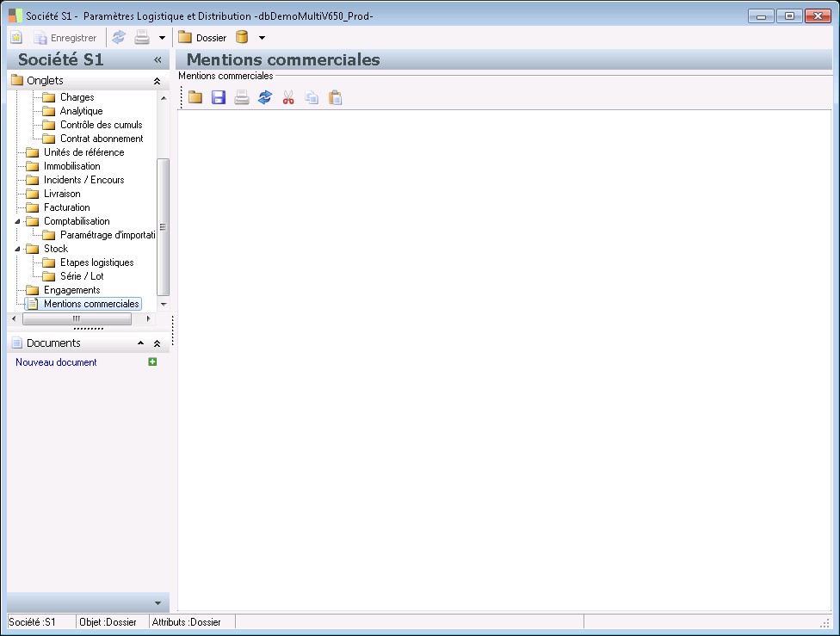Click the green plus icon beside Nouveau document

click(152, 362)
